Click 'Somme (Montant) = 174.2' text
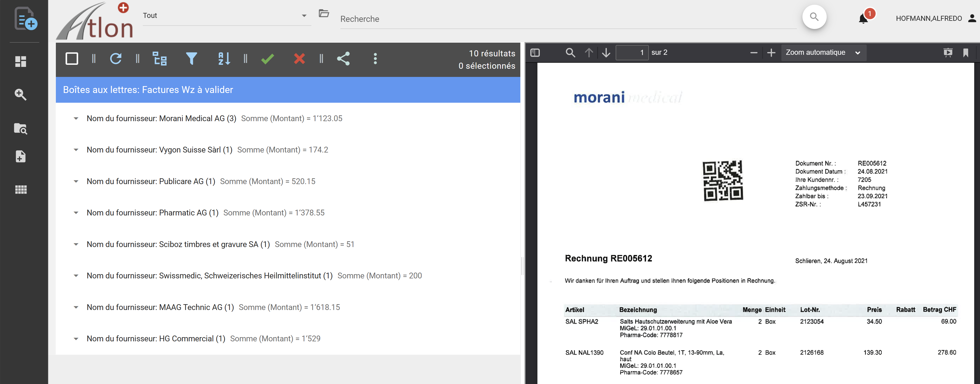The width and height of the screenshot is (980, 384). pos(282,150)
